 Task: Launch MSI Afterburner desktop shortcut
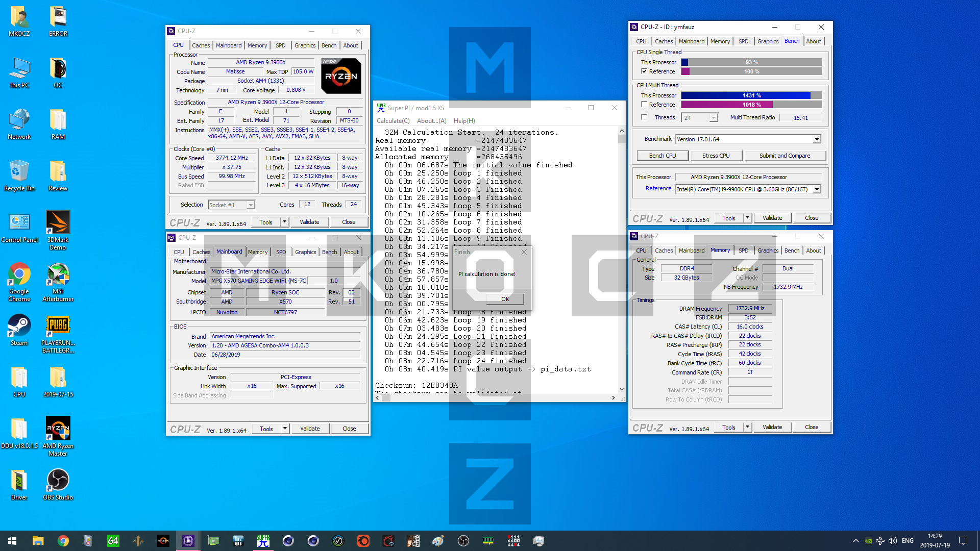[58, 282]
